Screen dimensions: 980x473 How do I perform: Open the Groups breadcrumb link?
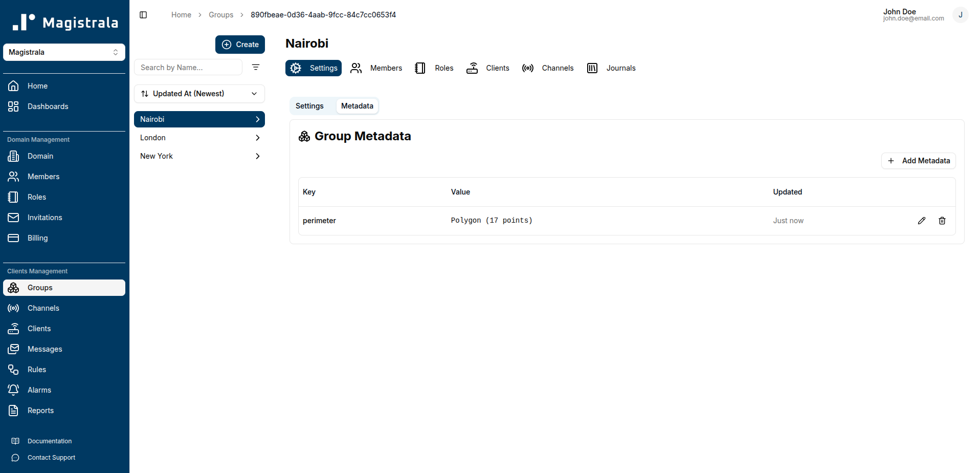(x=220, y=14)
